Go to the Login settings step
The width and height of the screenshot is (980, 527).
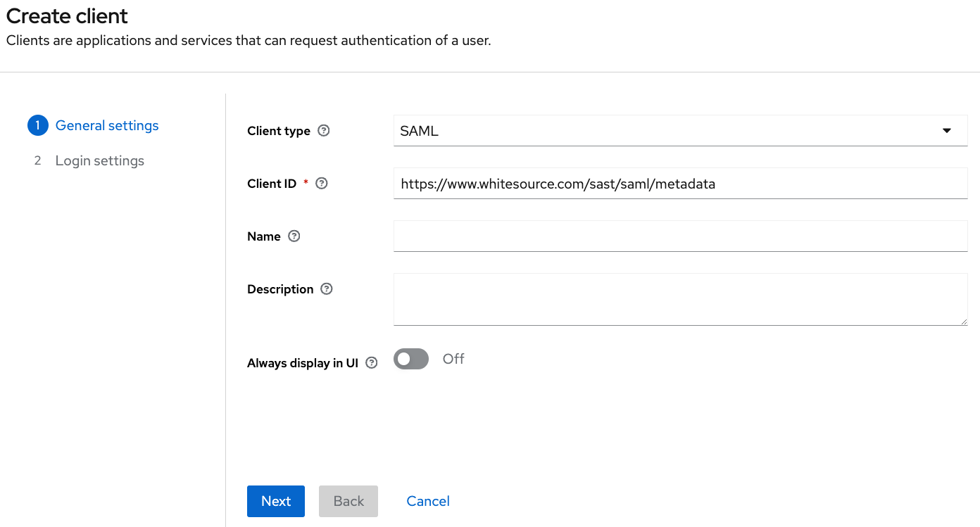point(100,161)
